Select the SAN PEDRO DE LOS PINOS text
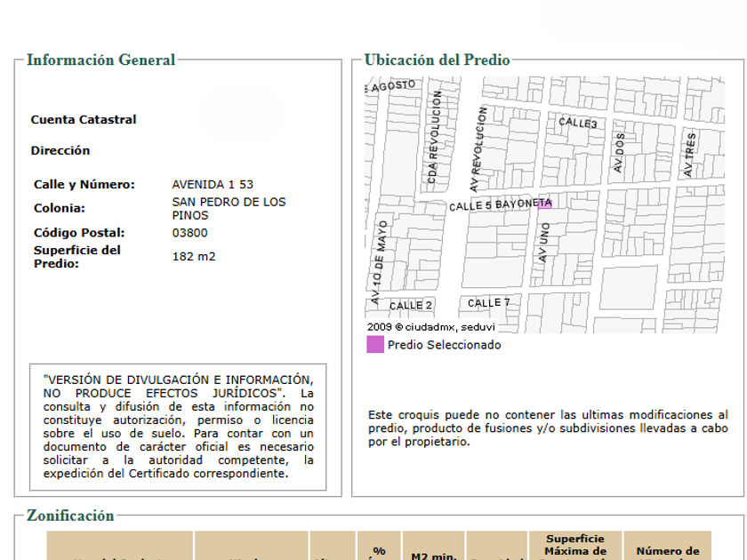 point(229,208)
